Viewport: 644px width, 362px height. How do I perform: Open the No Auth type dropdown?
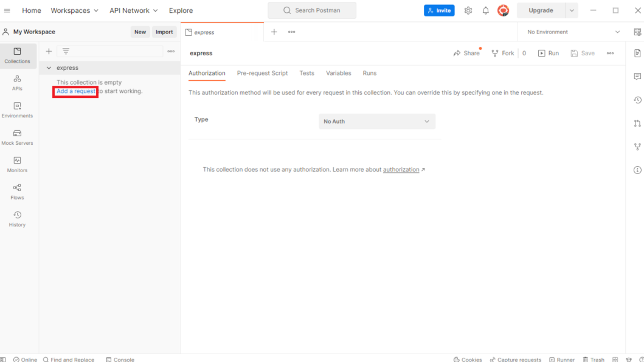coord(376,122)
